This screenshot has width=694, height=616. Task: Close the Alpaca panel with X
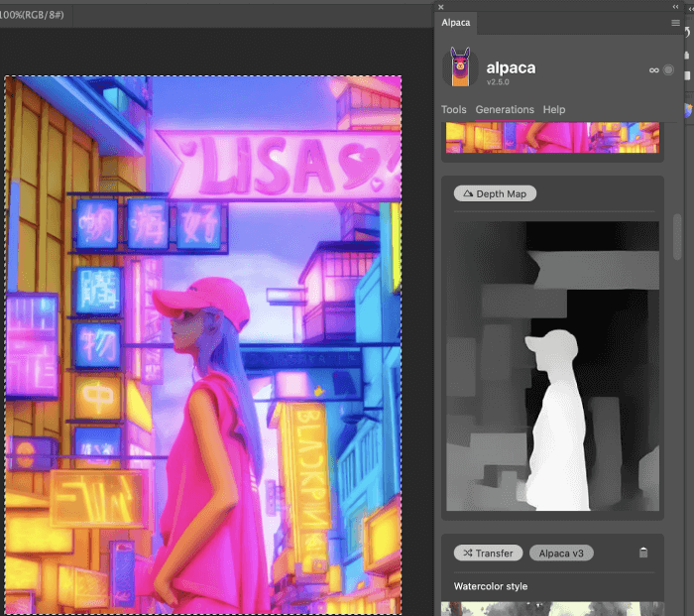coord(441,7)
